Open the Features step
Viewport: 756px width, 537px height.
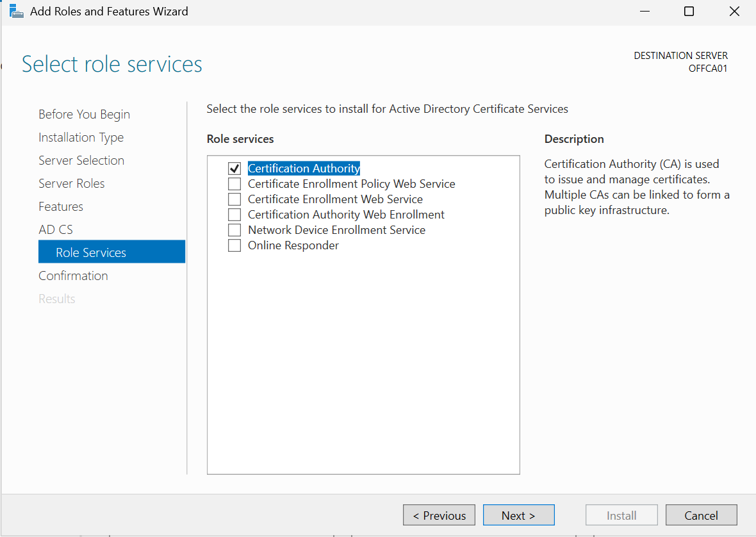[x=61, y=207]
